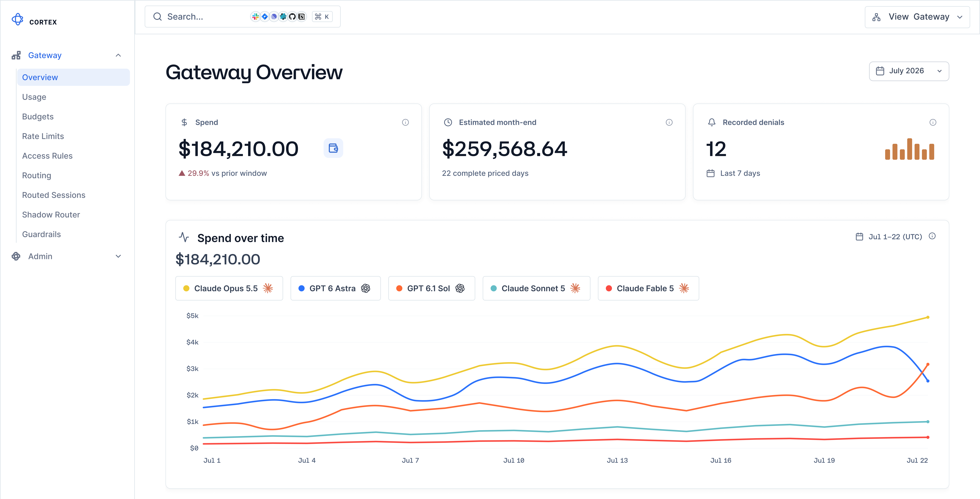The width and height of the screenshot is (980, 499).
Task: Open the Routing page
Action: [36, 175]
